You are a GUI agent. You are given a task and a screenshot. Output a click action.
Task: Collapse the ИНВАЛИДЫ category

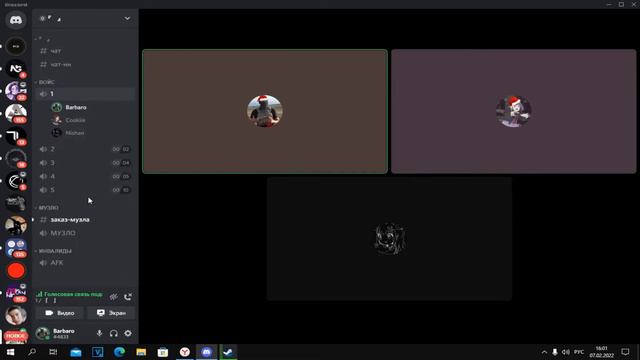[54, 251]
